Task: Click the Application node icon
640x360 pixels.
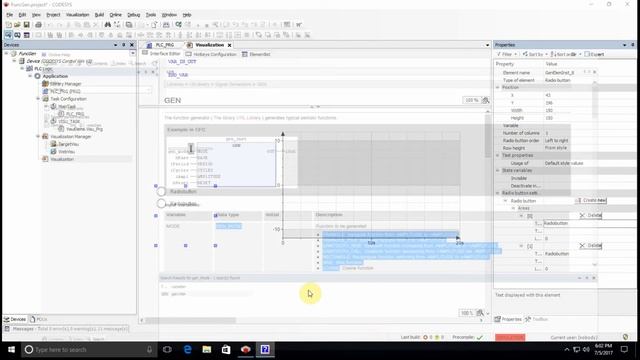Action: click(38, 76)
